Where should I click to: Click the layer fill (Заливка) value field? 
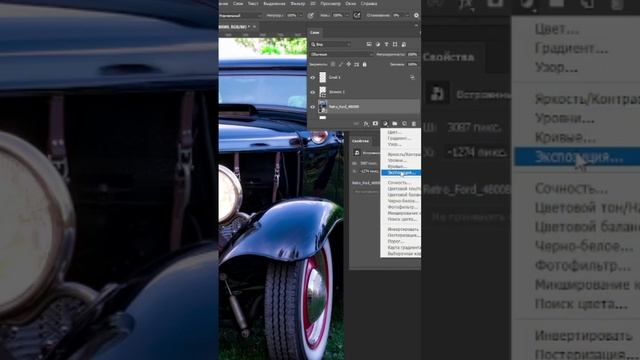coord(412,64)
